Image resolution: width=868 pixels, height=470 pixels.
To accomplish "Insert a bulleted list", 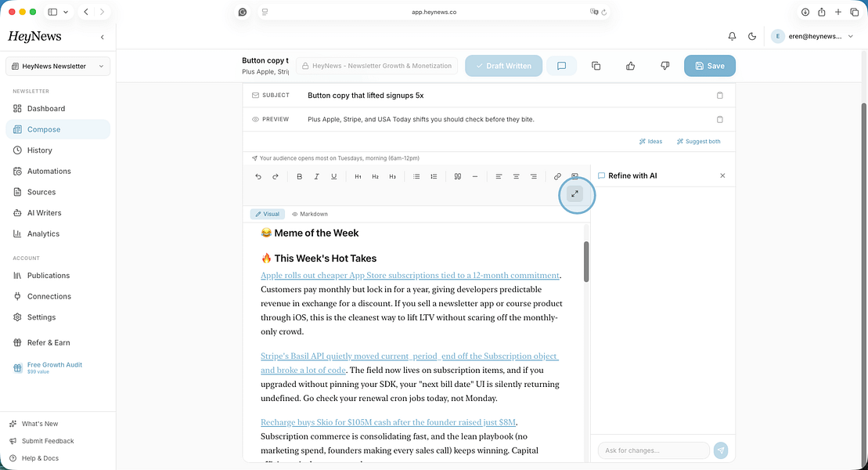I will pos(416,176).
